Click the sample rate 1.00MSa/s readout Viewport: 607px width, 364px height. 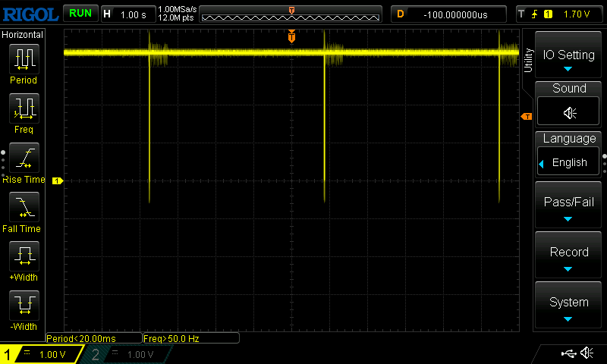pos(177,9)
